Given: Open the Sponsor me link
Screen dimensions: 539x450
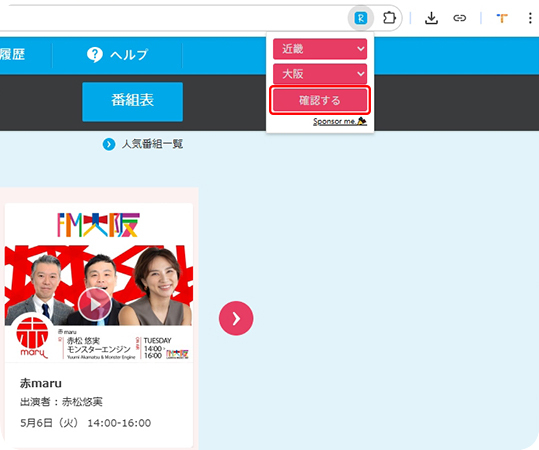Looking at the screenshot, I should click(x=340, y=121).
